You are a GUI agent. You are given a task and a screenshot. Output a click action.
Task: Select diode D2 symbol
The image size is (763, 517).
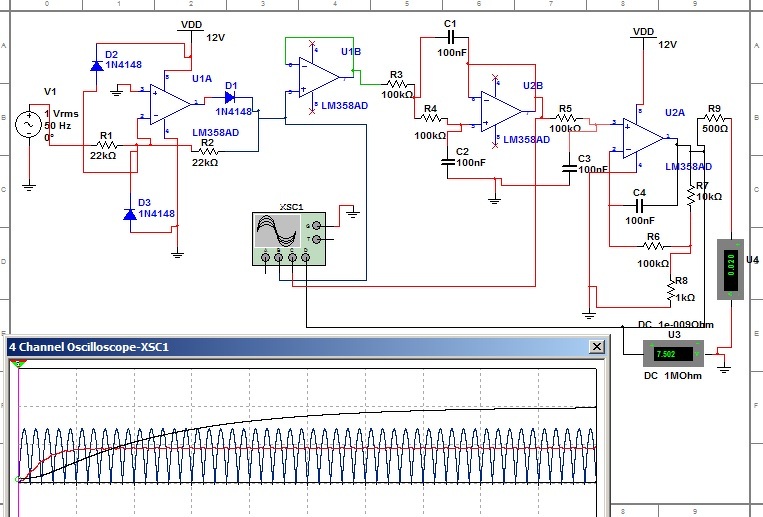pyautogui.click(x=96, y=65)
